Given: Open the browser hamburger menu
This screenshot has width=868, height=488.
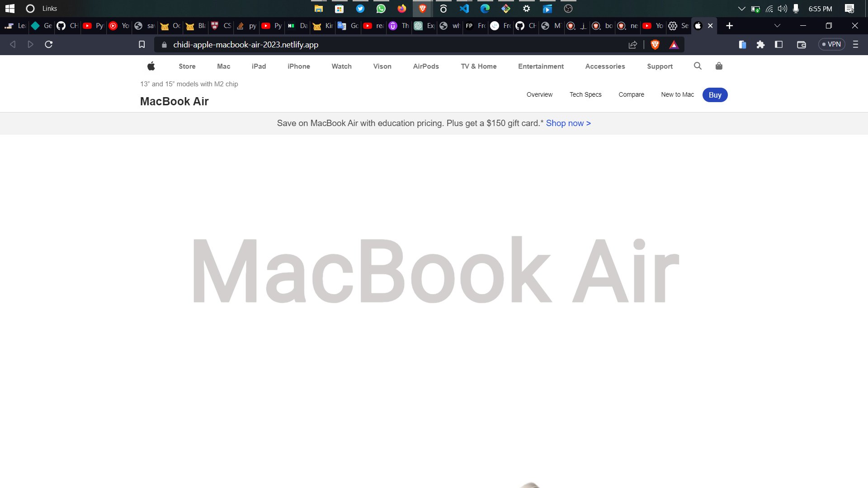Looking at the screenshot, I should [855, 44].
